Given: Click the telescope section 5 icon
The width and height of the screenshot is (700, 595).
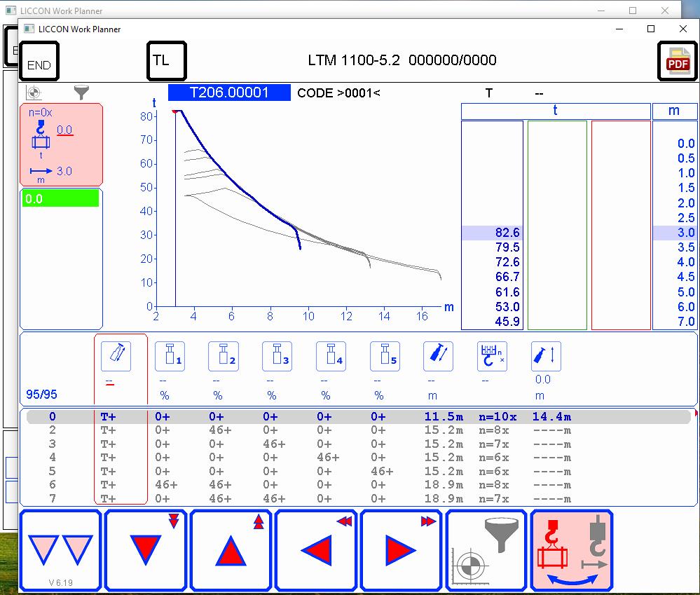Looking at the screenshot, I should point(385,356).
